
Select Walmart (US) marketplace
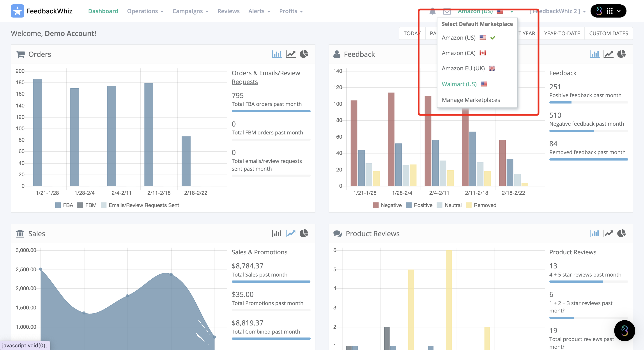[477, 84]
